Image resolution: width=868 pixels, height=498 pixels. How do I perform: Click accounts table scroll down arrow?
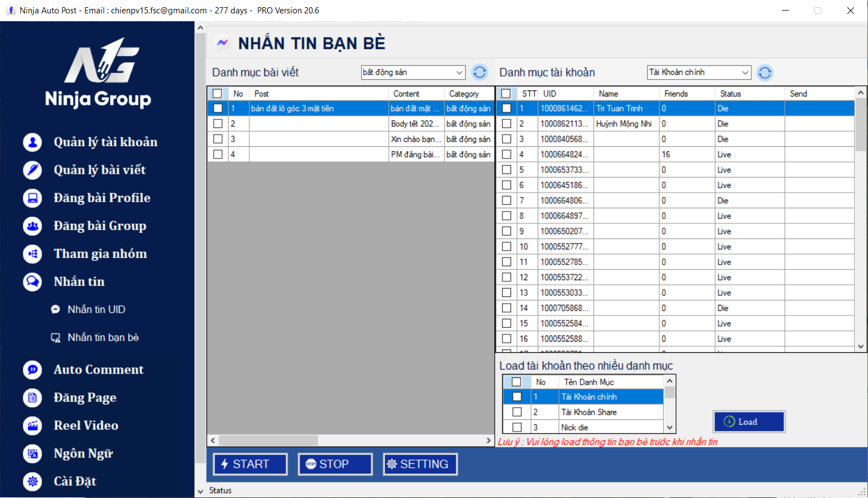pos(861,347)
